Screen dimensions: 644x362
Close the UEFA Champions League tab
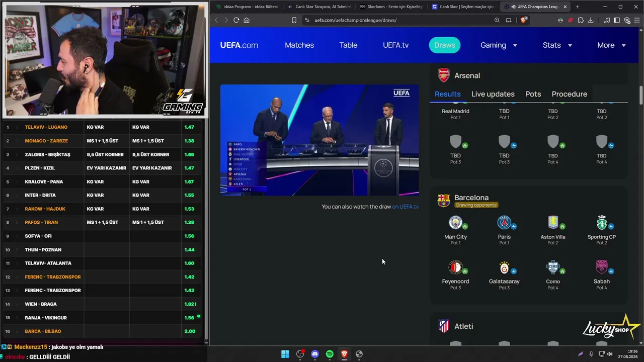[x=565, y=7]
